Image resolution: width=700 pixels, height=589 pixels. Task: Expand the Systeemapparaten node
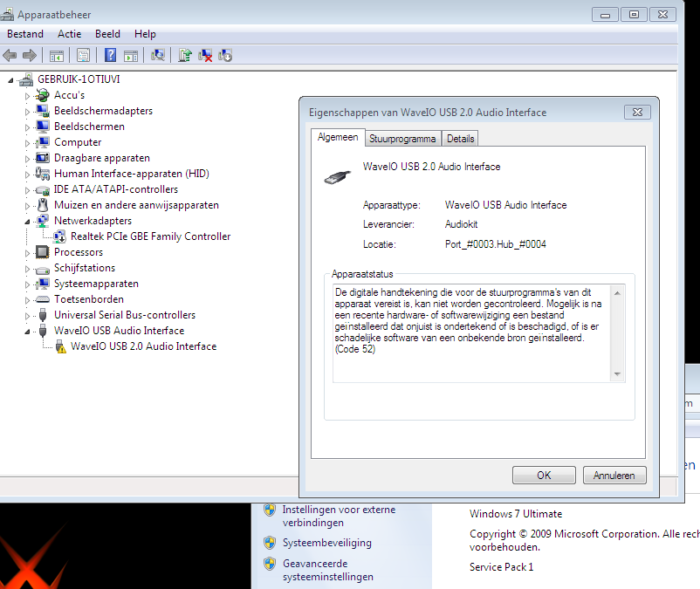(x=27, y=284)
